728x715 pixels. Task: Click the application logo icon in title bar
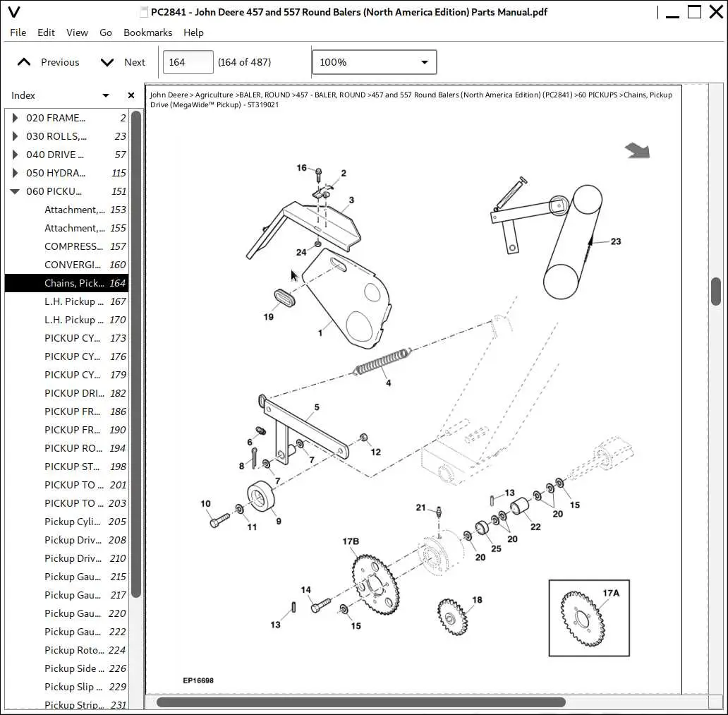tap(14, 11)
